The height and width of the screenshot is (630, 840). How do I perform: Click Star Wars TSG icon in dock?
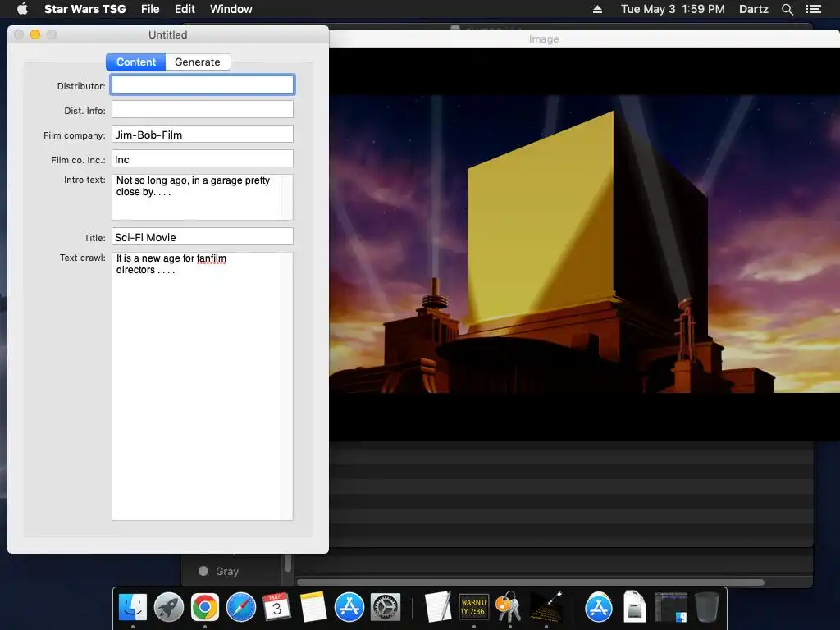546,608
